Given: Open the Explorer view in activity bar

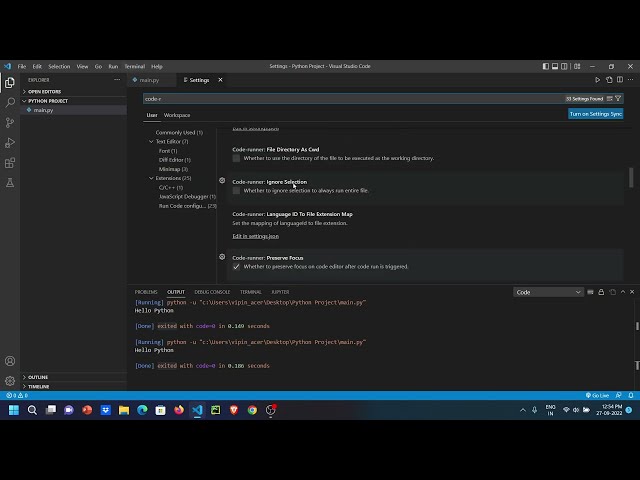Looking at the screenshot, I should point(10,83).
